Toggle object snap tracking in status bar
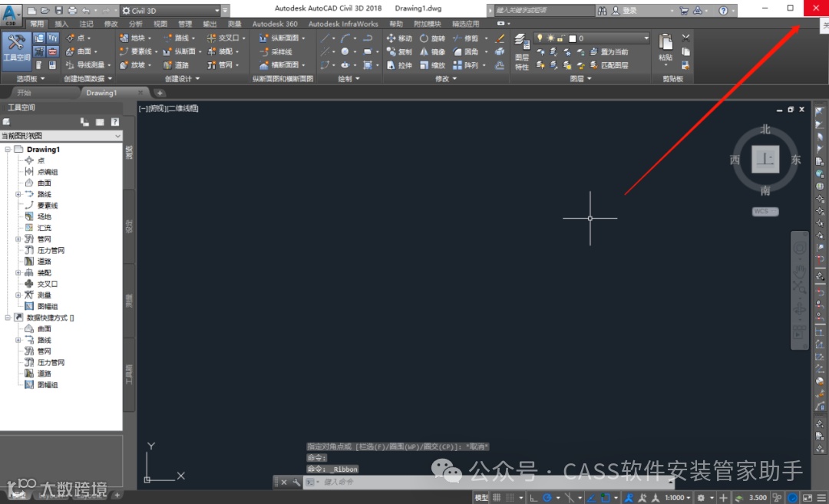The image size is (829, 504). click(591, 498)
